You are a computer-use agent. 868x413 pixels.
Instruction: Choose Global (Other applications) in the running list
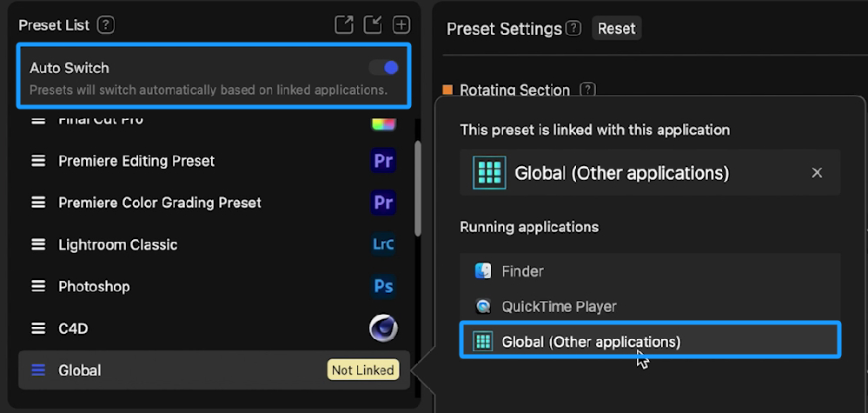click(x=650, y=342)
